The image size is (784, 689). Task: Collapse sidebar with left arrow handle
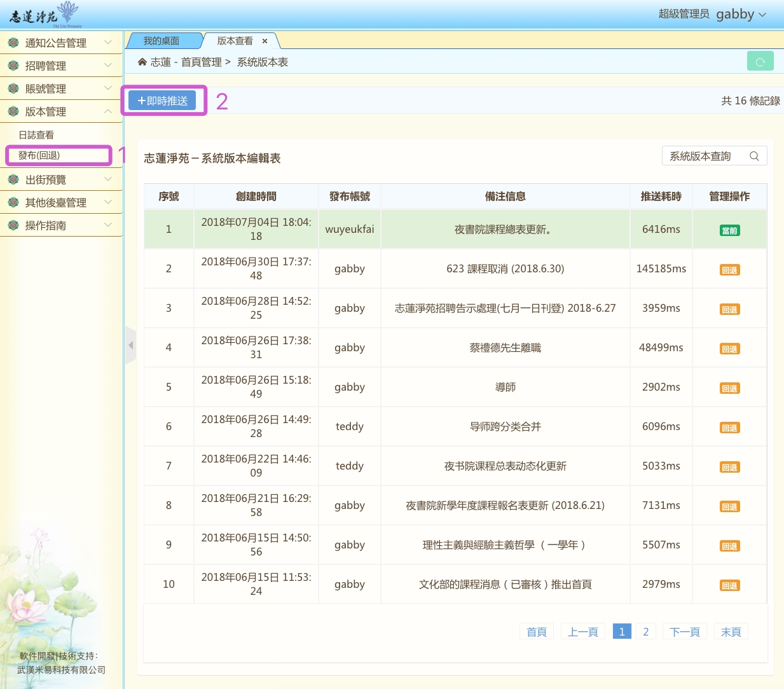[x=130, y=345]
